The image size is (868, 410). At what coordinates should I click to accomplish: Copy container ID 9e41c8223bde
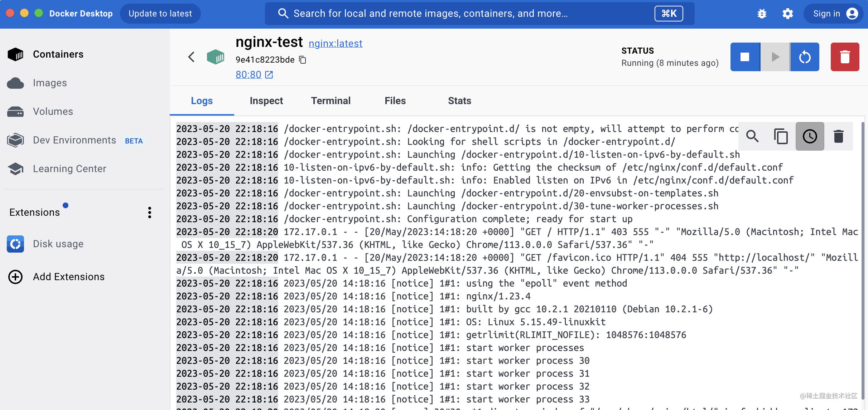point(303,60)
